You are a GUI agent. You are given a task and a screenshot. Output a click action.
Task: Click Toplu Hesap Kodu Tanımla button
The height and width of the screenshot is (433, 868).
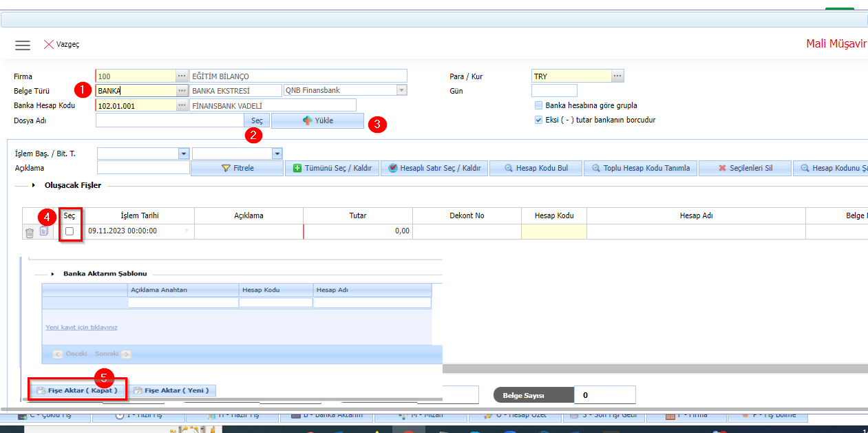click(640, 168)
